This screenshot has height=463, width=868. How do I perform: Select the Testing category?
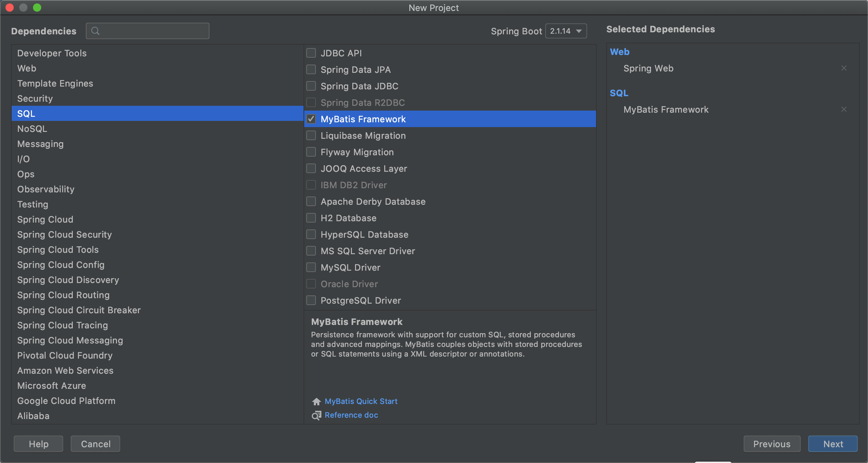(158, 204)
